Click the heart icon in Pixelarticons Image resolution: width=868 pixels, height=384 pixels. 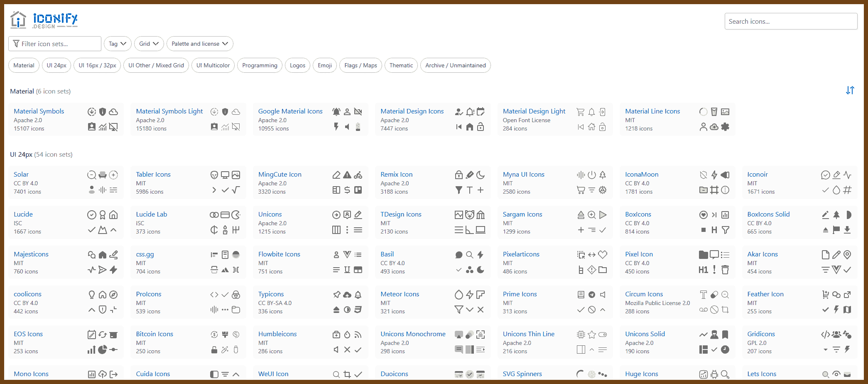(603, 255)
